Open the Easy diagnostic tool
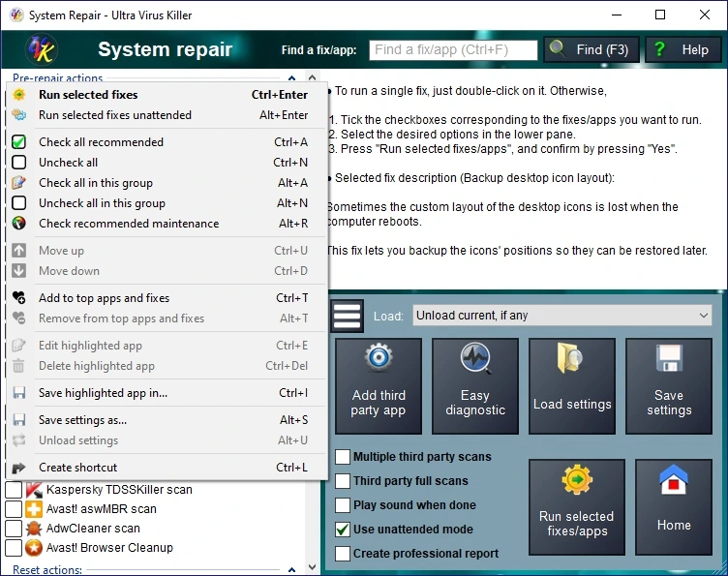The image size is (728, 576). click(x=475, y=386)
